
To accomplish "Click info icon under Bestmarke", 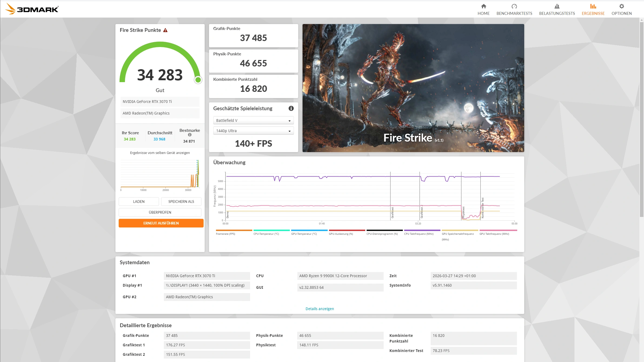I will pos(190,135).
